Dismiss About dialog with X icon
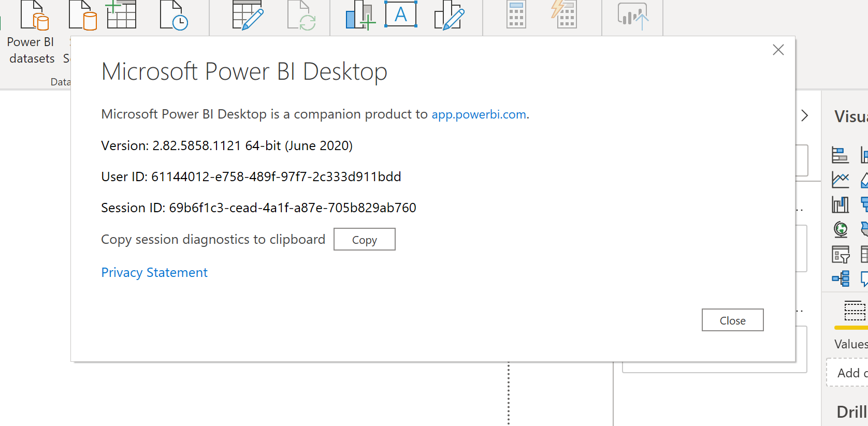The width and height of the screenshot is (868, 426). pyautogui.click(x=778, y=50)
